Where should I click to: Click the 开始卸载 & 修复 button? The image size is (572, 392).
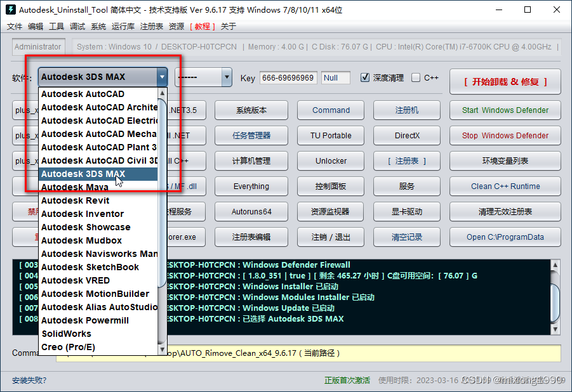[505, 82]
